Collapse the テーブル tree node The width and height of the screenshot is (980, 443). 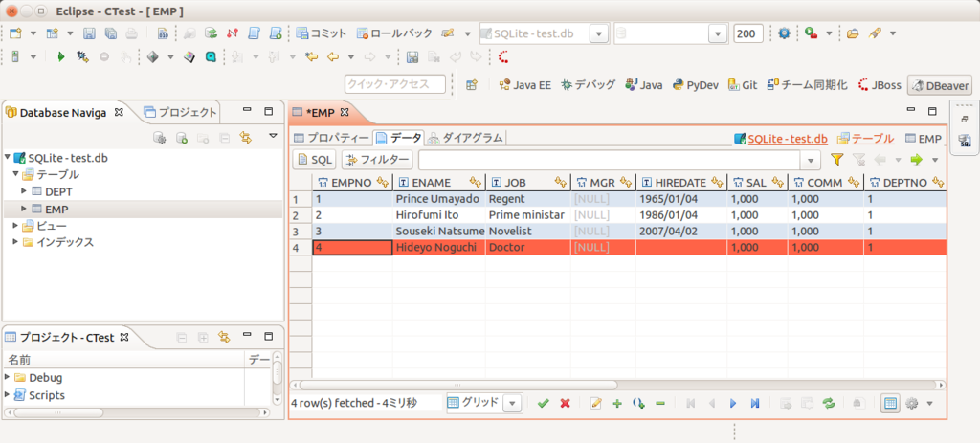point(15,174)
